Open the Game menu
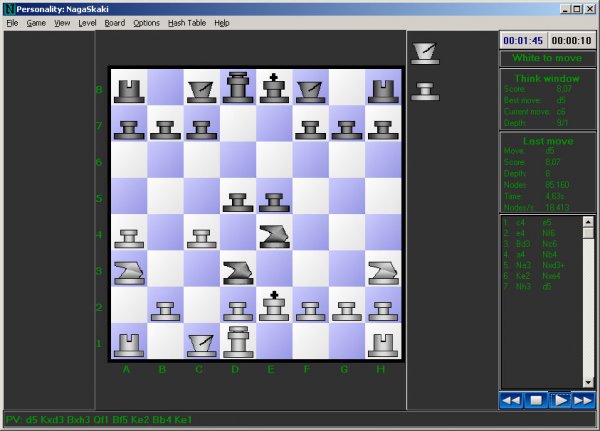Screen dimensions: 600x431 pos(36,22)
